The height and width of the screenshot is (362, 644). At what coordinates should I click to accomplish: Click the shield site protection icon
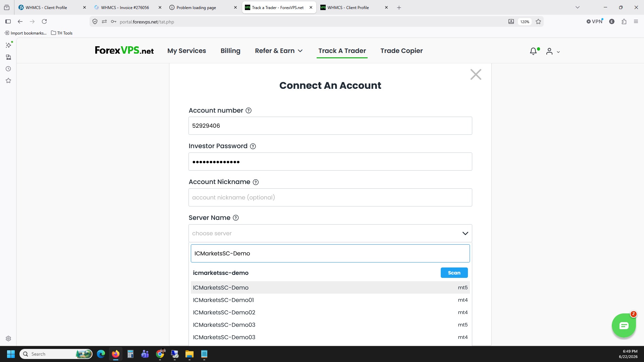click(x=95, y=21)
